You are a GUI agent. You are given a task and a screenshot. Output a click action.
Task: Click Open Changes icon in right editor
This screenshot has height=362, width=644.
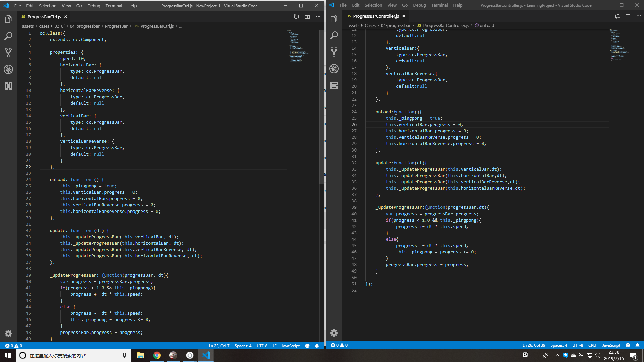(617, 16)
